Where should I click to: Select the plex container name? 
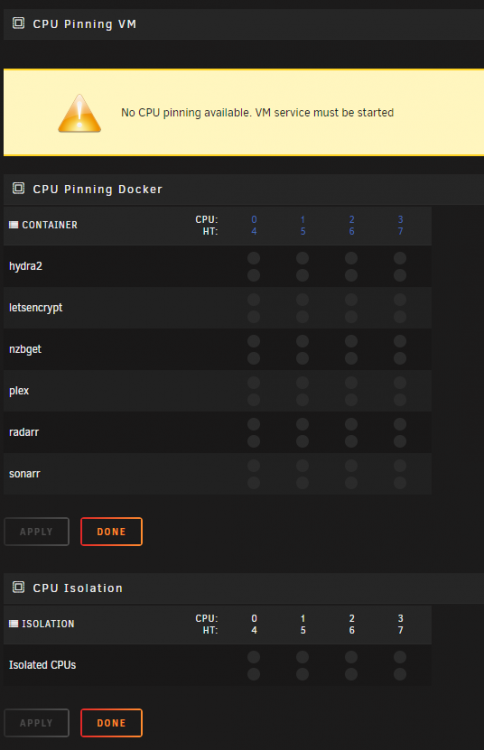(x=19, y=391)
